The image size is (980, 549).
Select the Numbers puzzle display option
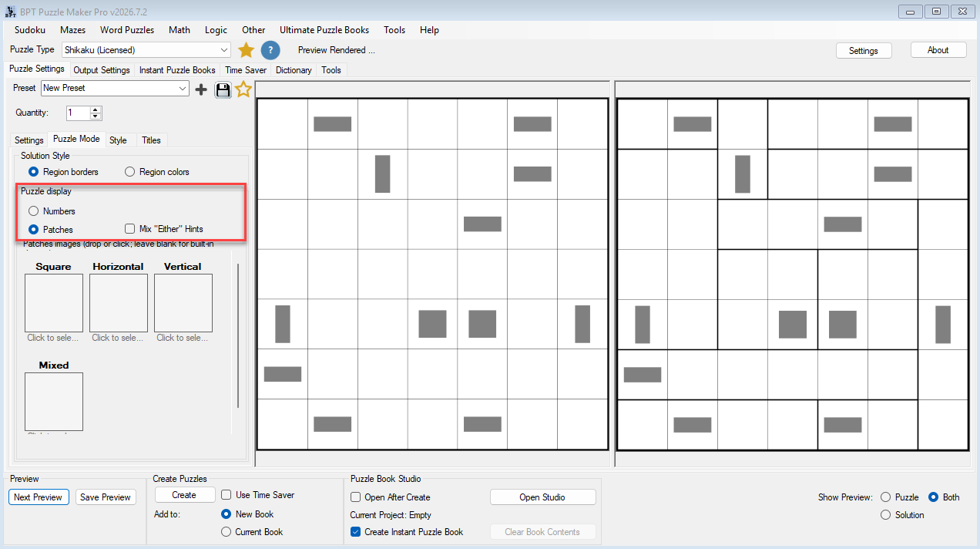33,211
